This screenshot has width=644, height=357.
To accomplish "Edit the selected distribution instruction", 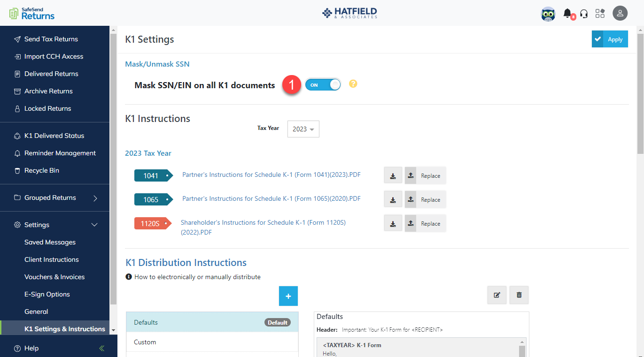I will (x=497, y=295).
